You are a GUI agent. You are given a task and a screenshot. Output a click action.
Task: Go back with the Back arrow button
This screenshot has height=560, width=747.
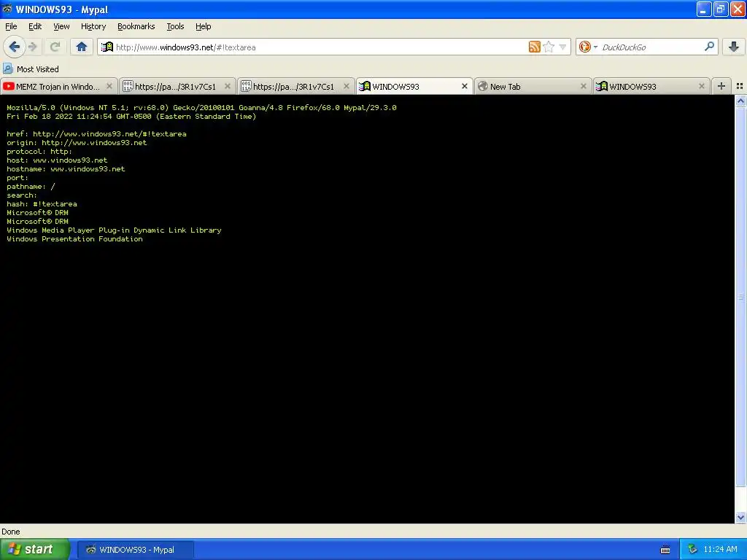[x=14, y=47]
